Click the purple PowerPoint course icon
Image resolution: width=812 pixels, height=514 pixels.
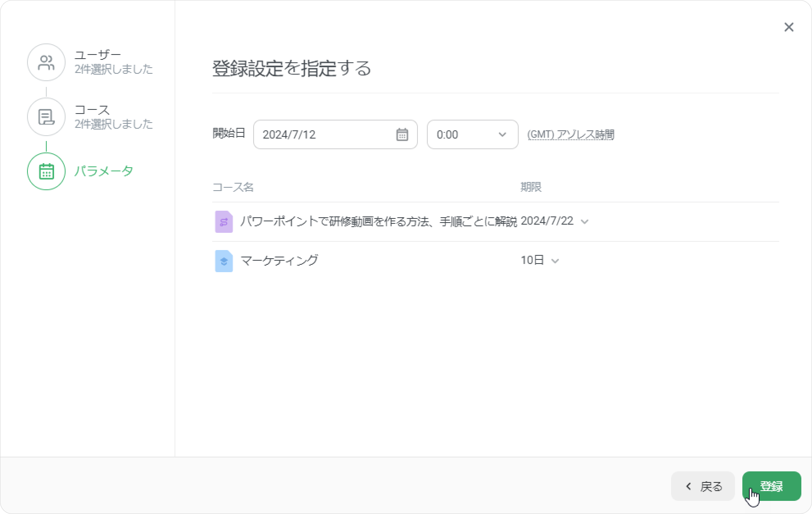(224, 222)
